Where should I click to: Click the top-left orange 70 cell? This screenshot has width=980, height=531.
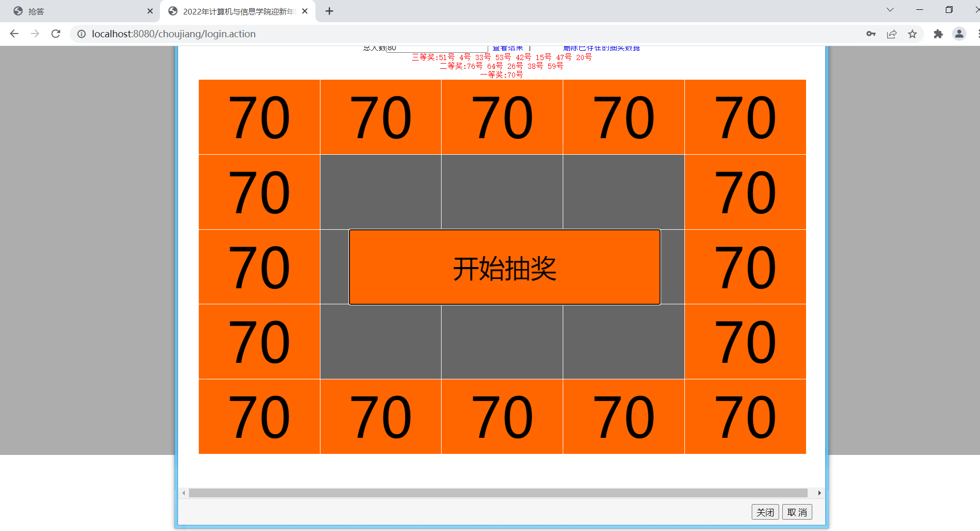pos(259,117)
